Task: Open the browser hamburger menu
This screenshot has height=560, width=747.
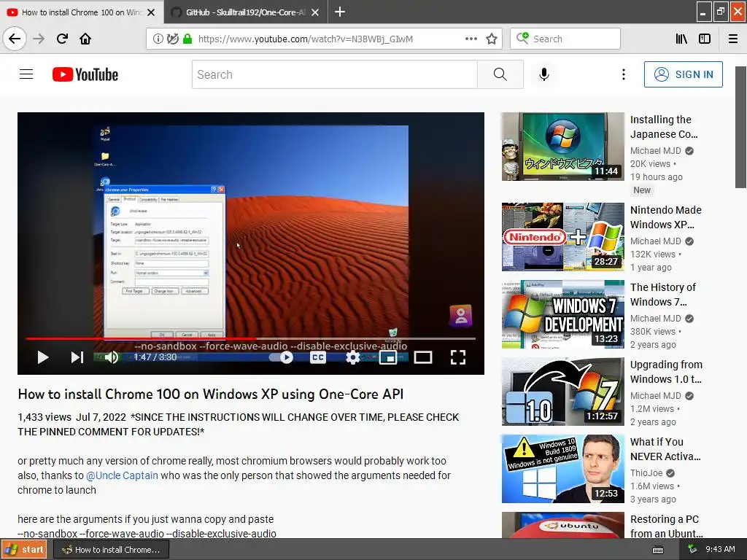Action: 733,39
